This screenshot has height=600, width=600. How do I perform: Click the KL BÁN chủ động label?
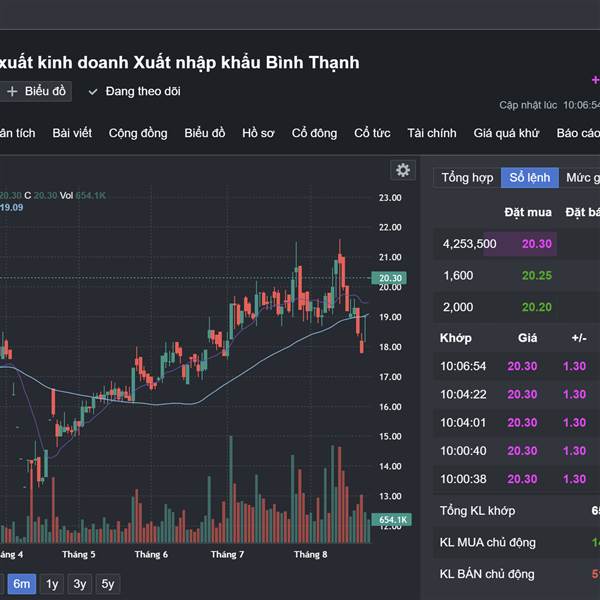click(x=487, y=574)
